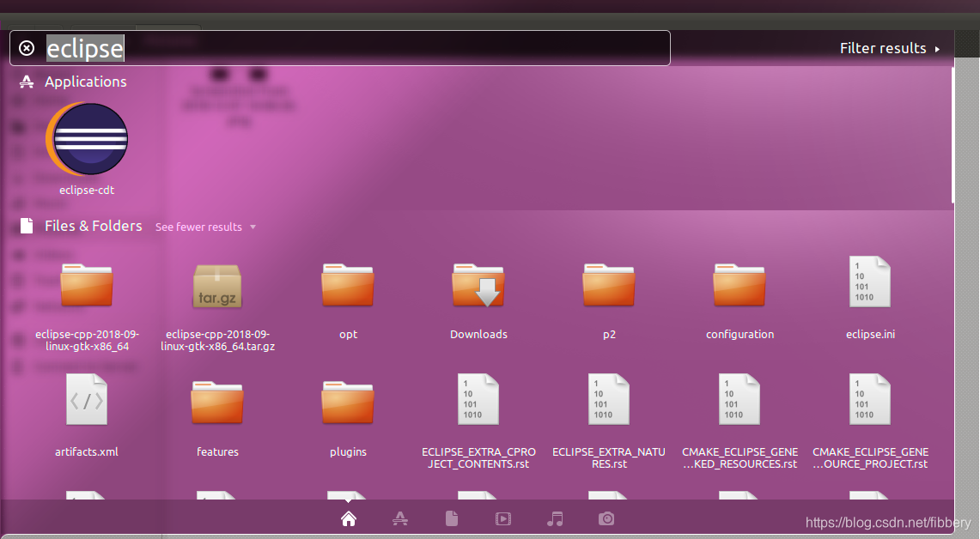Switch to the Files lens
This screenshot has height=539, width=980.
coord(452,518)
